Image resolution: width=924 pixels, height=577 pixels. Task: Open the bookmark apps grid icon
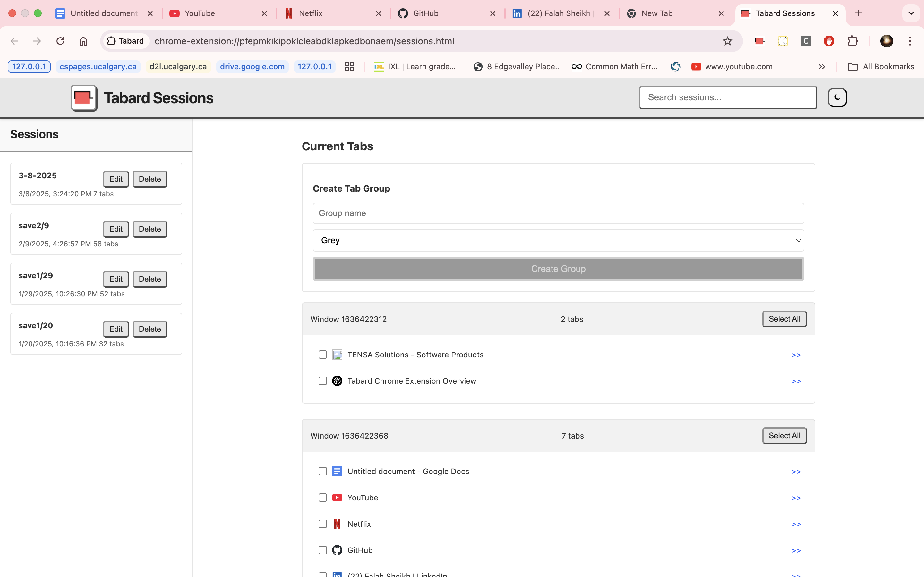tap(349, 66)
